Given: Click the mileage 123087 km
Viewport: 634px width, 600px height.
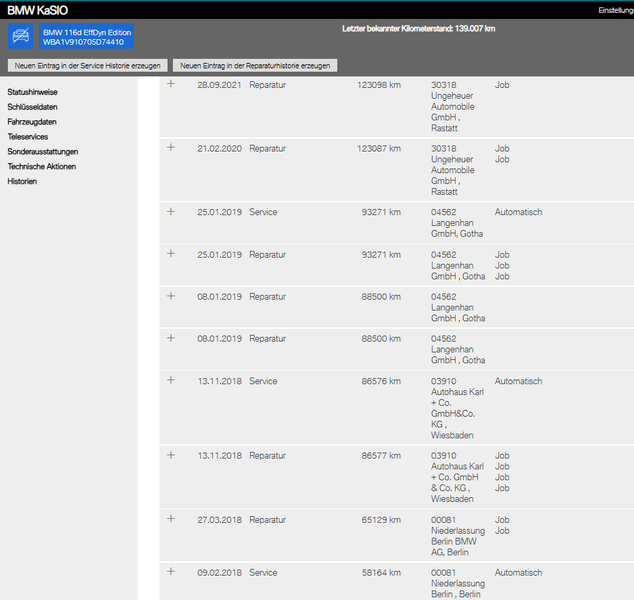Looking at the screenshot, I should [379, 149].
